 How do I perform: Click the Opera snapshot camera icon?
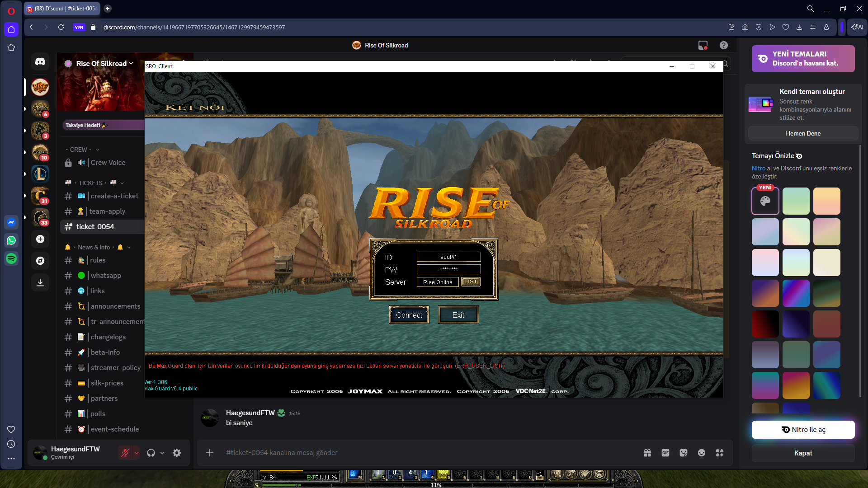pyautogui.click(x=745, y=27)
